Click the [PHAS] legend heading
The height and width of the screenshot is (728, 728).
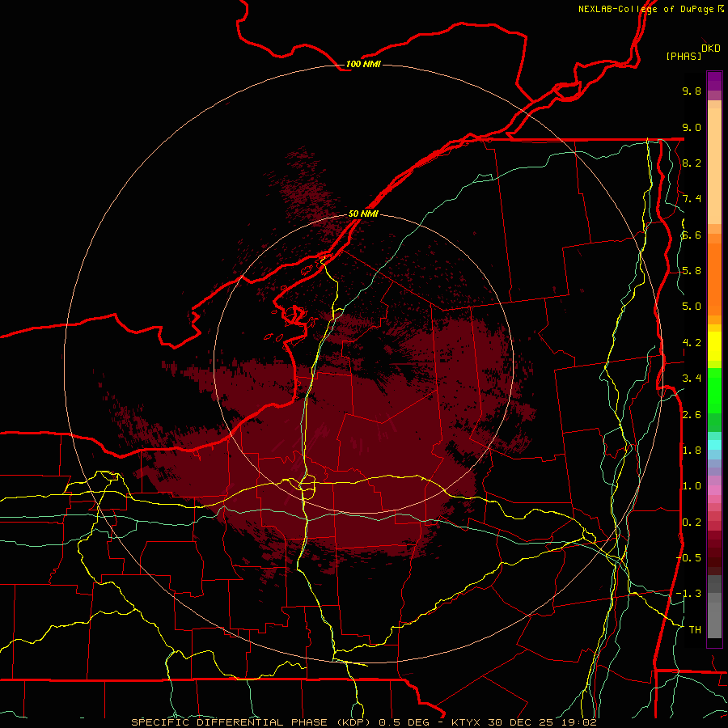click(684, 56)
